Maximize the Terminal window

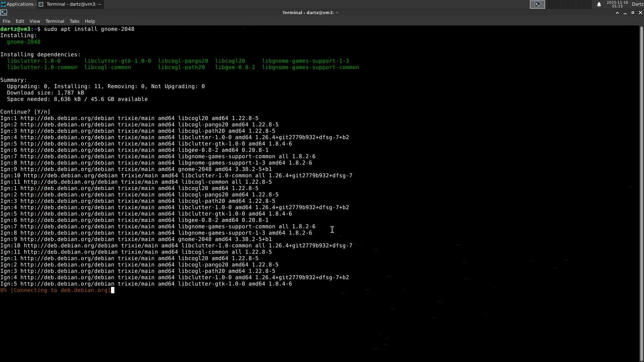(633, 12)
